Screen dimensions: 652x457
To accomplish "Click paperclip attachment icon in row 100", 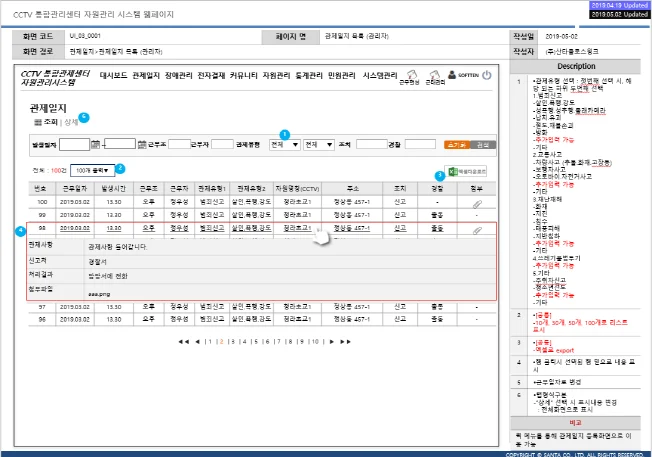I will pyautogui.click(x=475, y=201).
